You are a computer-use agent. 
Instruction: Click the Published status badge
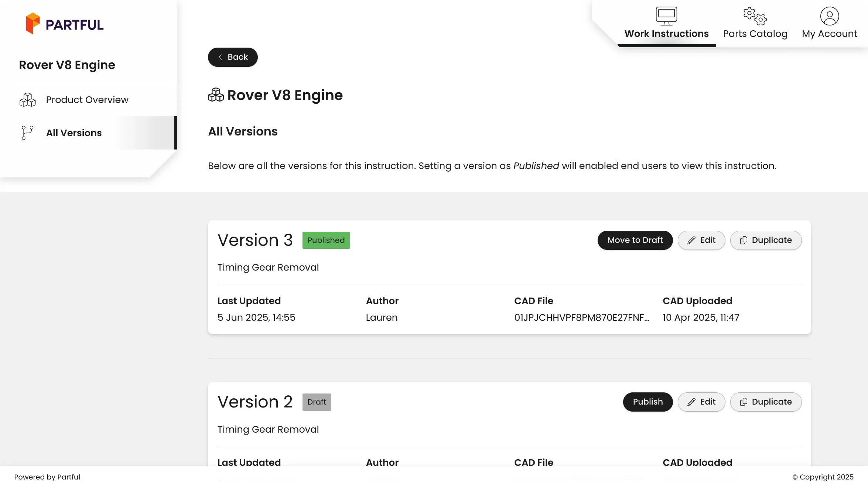pyautogui.click(x=326, y=240)
